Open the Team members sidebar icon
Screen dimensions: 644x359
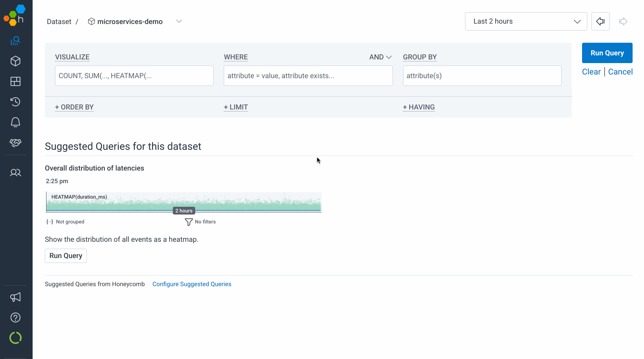coord(15,173)
